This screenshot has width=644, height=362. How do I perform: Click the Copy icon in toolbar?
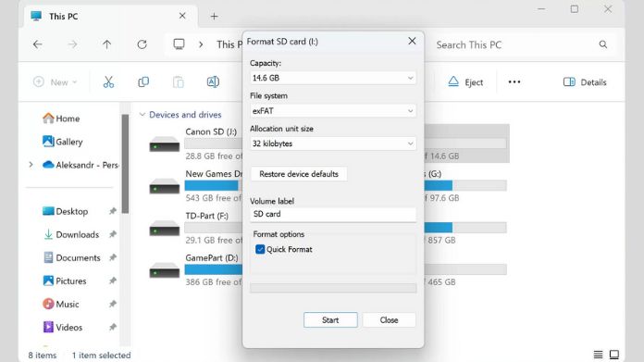click(143, 82)
